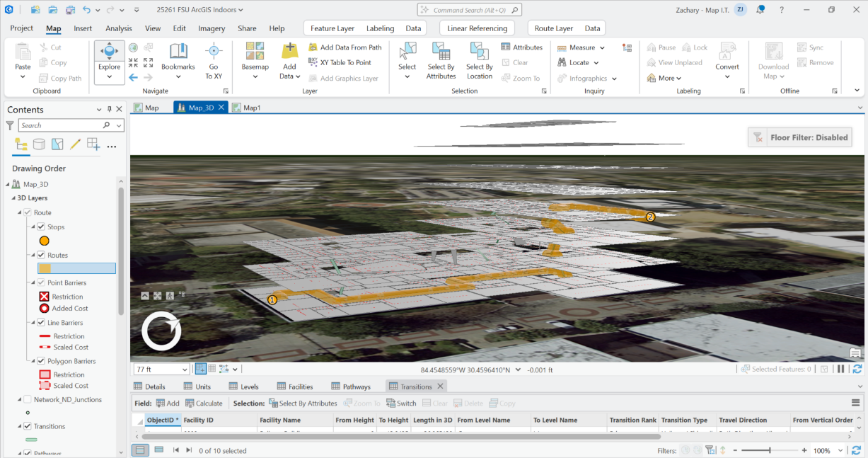Click the Paste clipboard icon
This screenshot has width=868, height=458.
point(23,52)
